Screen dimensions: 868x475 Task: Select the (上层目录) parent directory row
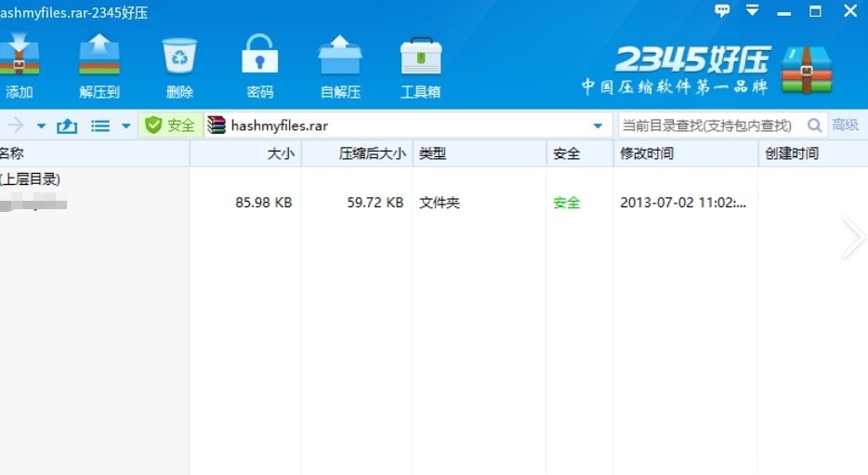pos(32,178)
